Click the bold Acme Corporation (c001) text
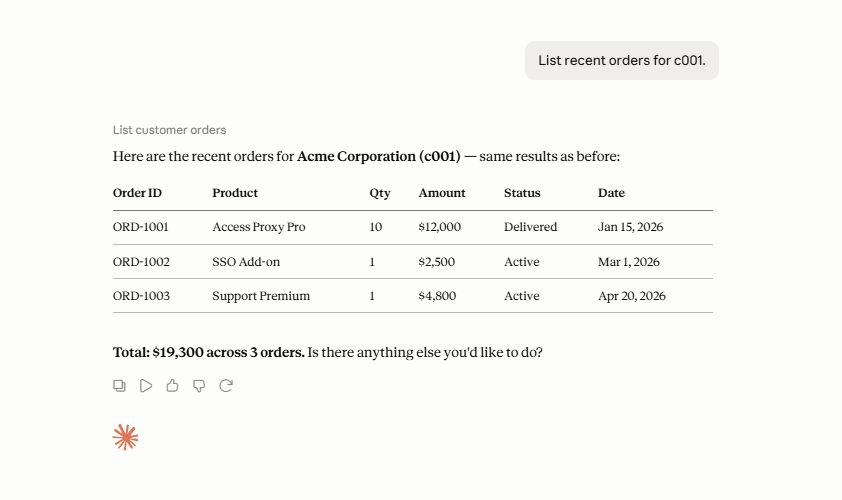This screenshot has width=842, height=500. click(x=379, y=156)
